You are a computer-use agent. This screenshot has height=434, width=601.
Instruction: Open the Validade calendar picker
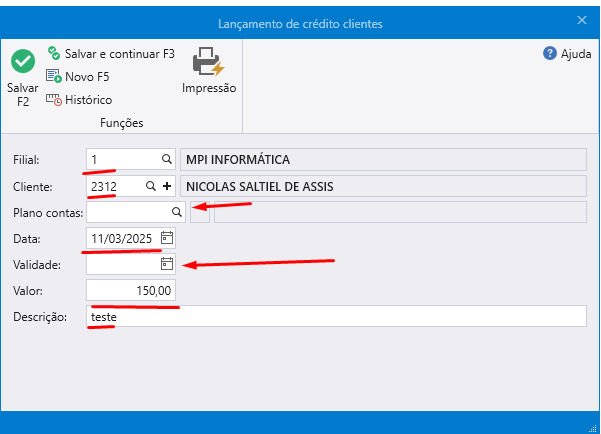(x=167, y=264)
